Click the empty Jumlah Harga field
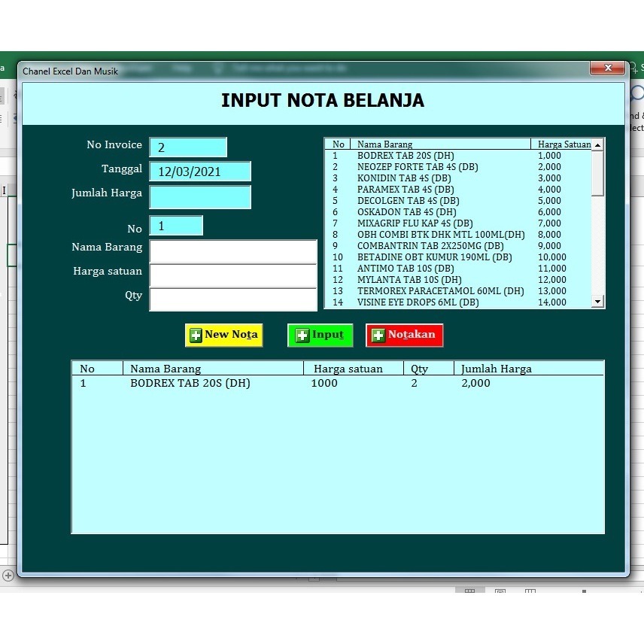The width and height of the screenshot is (644, 644). coord(200,197)
